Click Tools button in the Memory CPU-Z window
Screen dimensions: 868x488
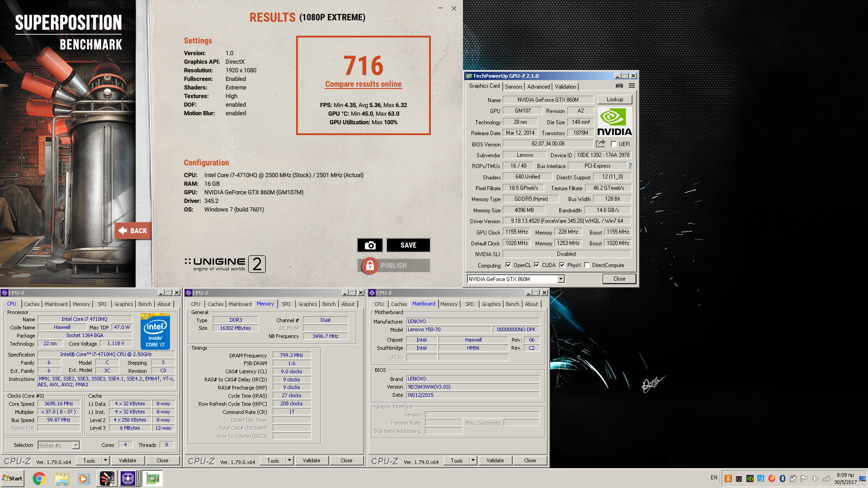273,460
